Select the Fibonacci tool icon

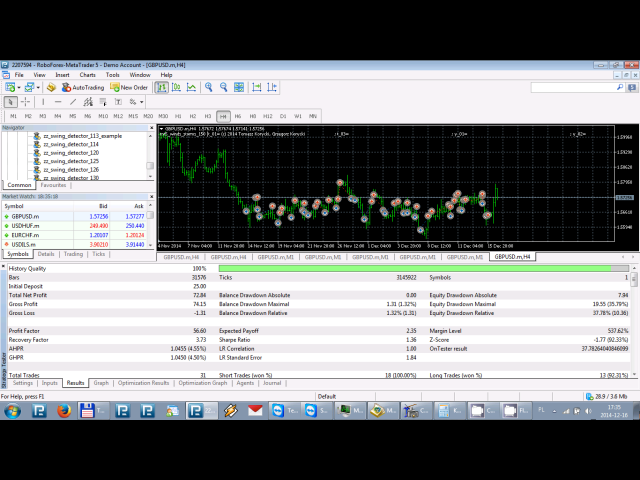click(103, 102)
